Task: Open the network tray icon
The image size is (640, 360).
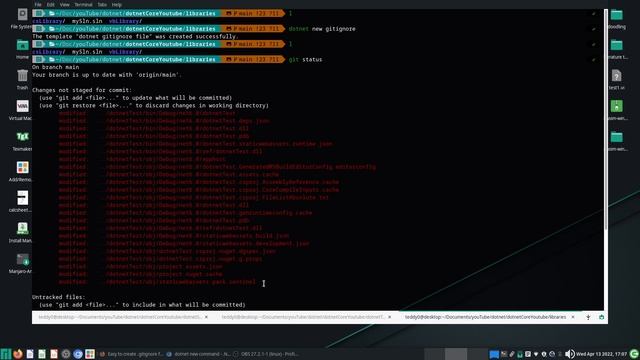Action: click(x=536, y=354)
